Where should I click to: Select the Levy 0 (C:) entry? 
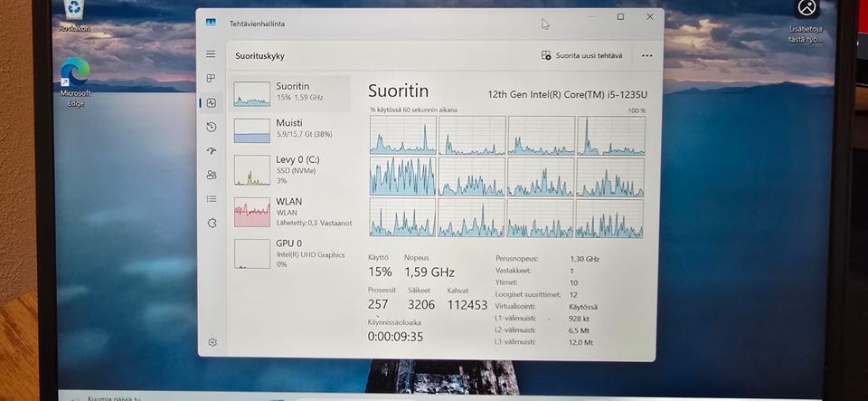tap(291, 169)
